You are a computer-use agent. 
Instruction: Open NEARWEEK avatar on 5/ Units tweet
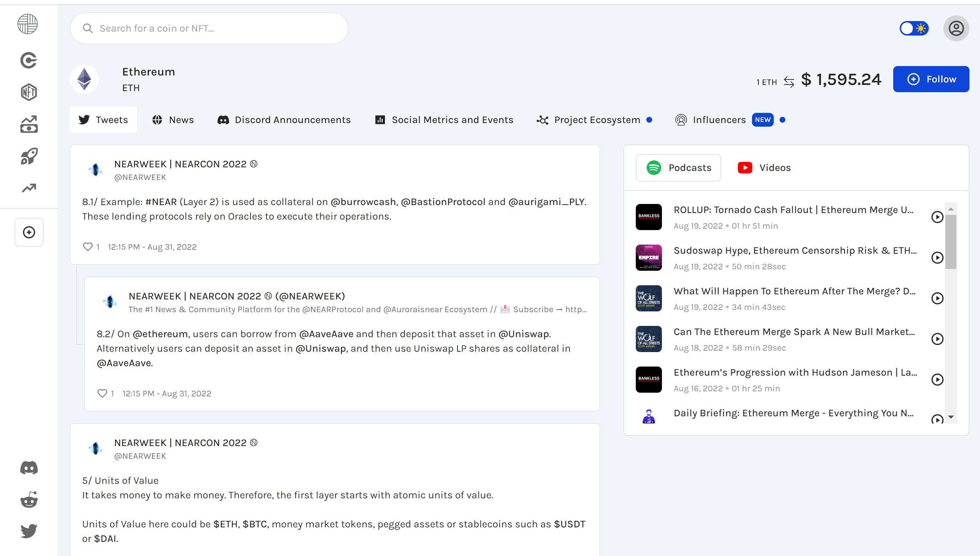(x=95, y=448)
